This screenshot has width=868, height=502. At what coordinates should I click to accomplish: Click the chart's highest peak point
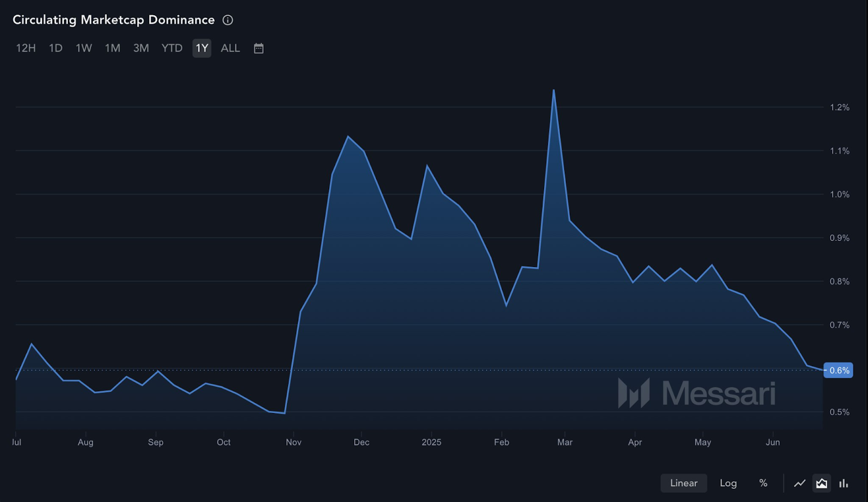pyautogui.click(x=553, y=90)
